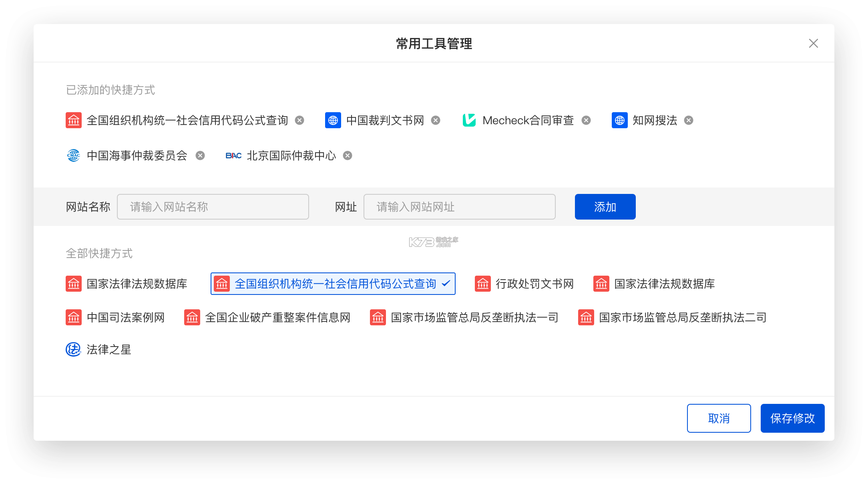Click the CMAC 中国海事仲裁委员会 icon
The height and width of the screenshot is (484, 868).
click(x=74, y=155)
